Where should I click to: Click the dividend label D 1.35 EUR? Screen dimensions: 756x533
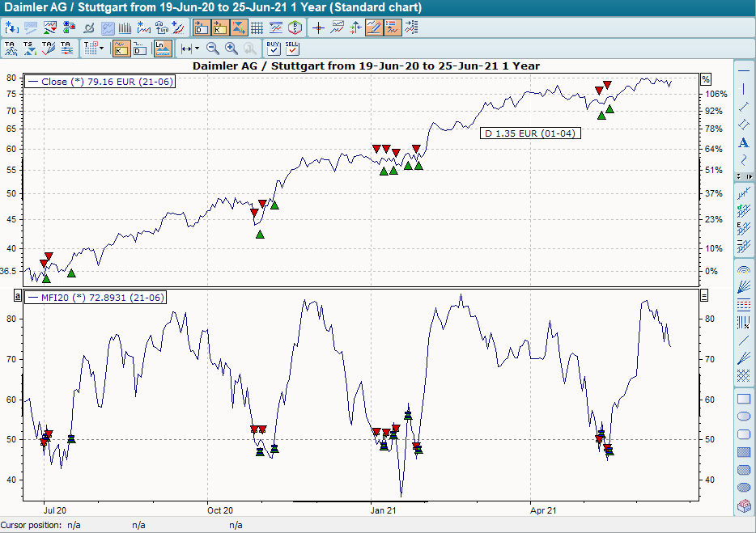point(529,133)
